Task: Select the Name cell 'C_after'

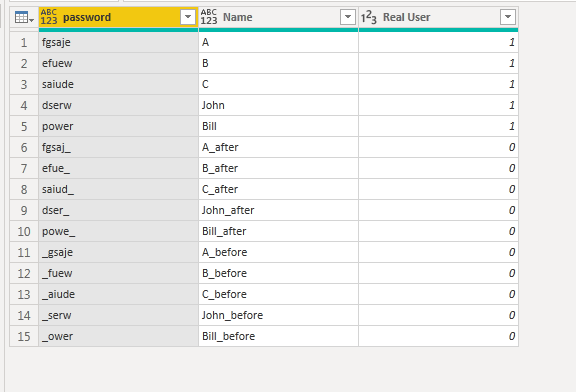Action: tap(278, 189)
